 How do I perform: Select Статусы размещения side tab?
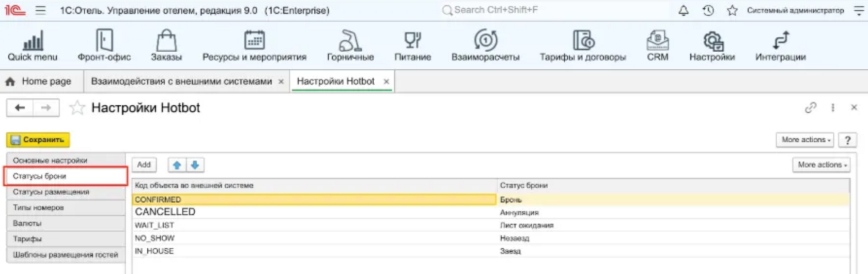pos(66,192)
